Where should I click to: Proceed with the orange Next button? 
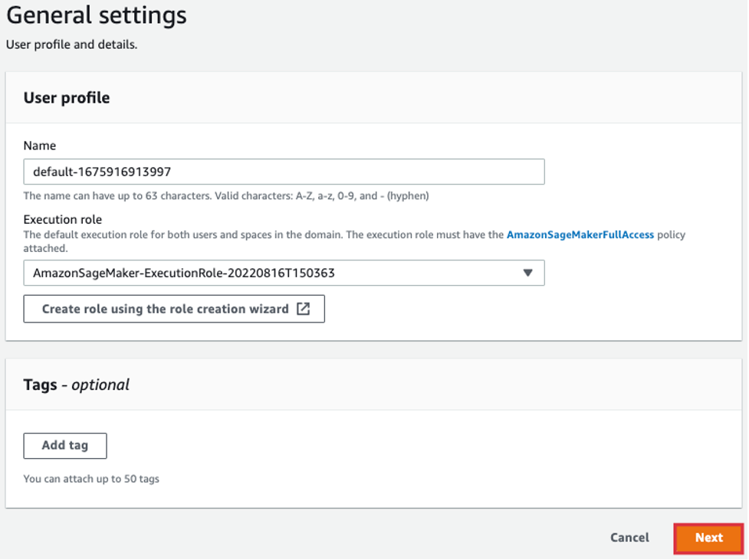(708, 538)
